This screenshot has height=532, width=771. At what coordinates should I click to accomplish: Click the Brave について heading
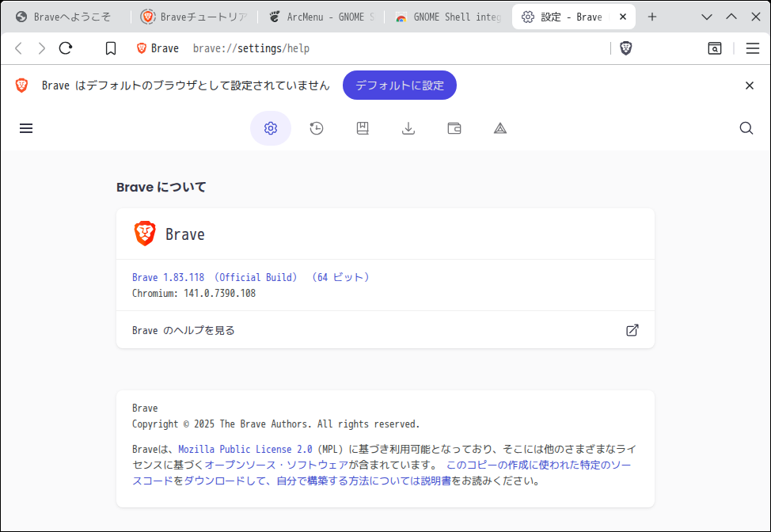(161, 187)
